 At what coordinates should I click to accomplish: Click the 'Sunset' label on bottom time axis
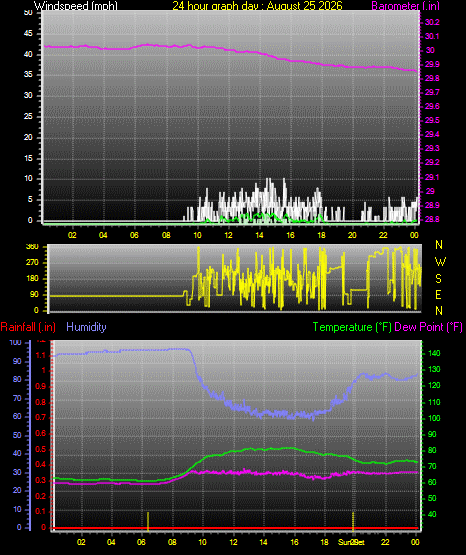351,542
